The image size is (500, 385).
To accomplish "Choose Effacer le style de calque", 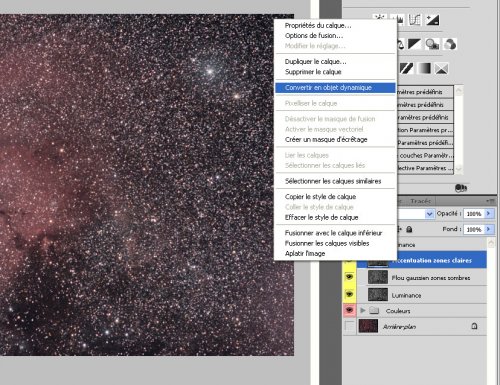I will tap(321, 217).
